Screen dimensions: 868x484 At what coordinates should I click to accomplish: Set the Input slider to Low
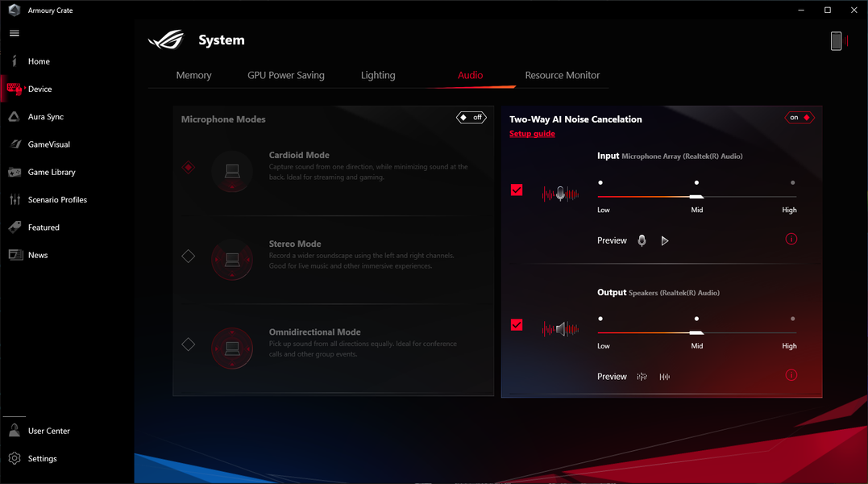(600, 183)
